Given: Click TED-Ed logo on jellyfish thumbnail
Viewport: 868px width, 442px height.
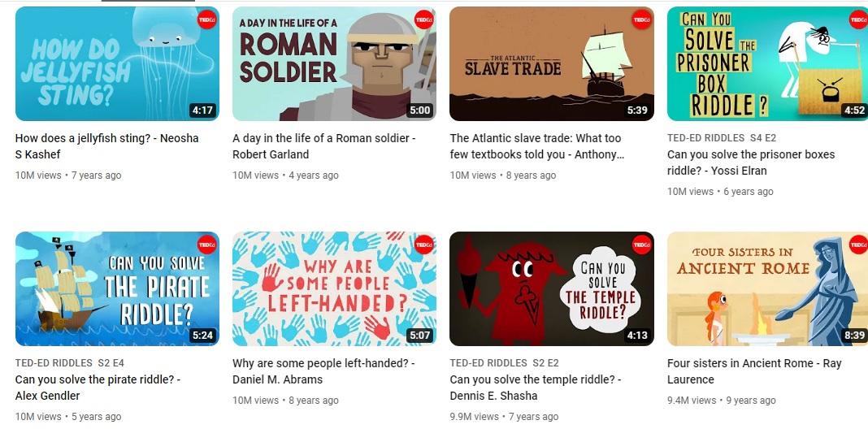Looking at the screenshot, I should point(206,20).
